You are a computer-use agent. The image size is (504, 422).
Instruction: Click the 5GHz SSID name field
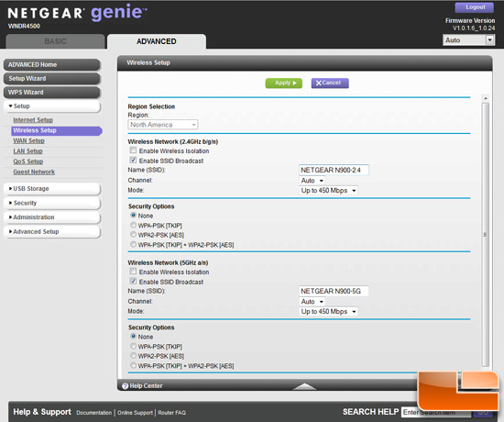(334, 291)
